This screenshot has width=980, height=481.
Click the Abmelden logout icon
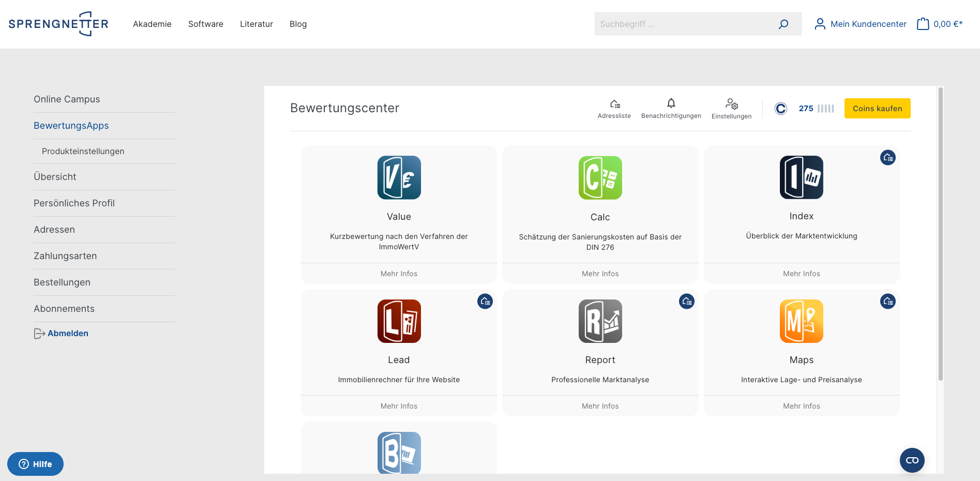(x=39, y=334)
